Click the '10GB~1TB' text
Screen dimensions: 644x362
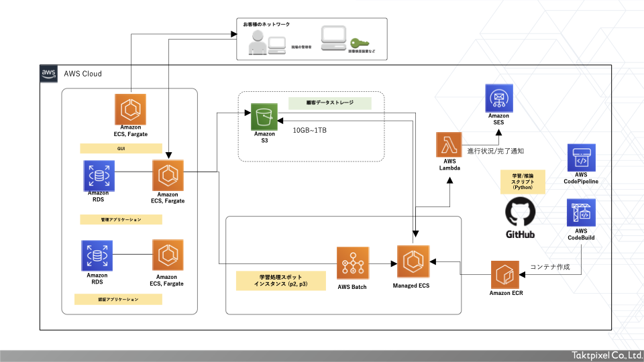[310, 131]
